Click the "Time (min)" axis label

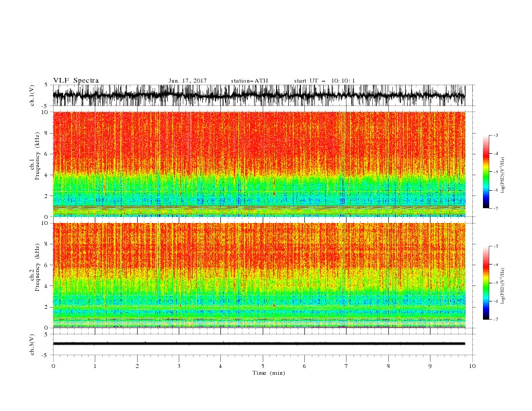pos(269,373)
